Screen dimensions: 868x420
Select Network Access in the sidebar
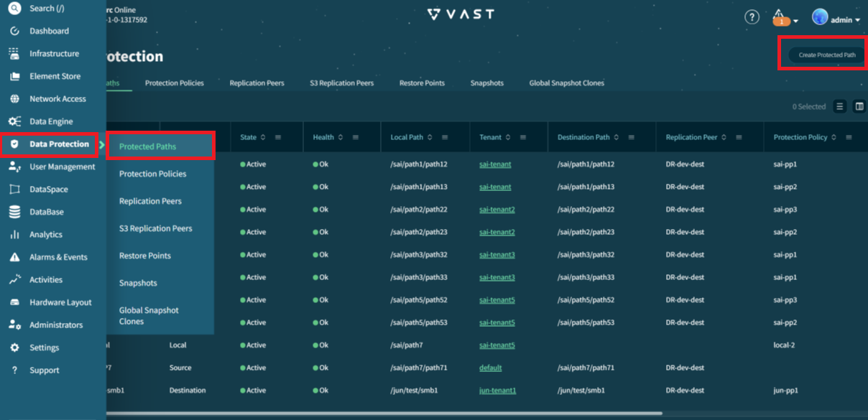click(57, 99)
